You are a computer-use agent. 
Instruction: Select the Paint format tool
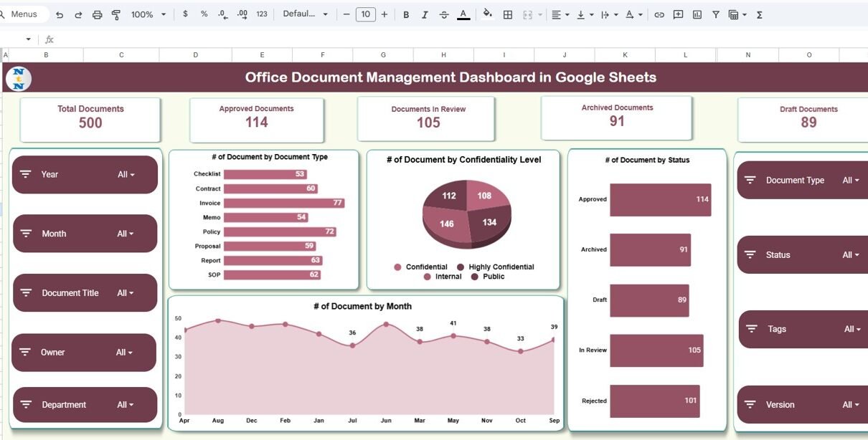click(116, 14)
